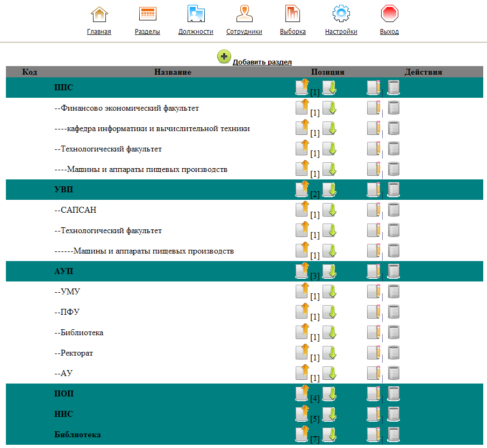Move the ППС section down
487x448 pixels.
pyautogui.click(x=329, y=88)
